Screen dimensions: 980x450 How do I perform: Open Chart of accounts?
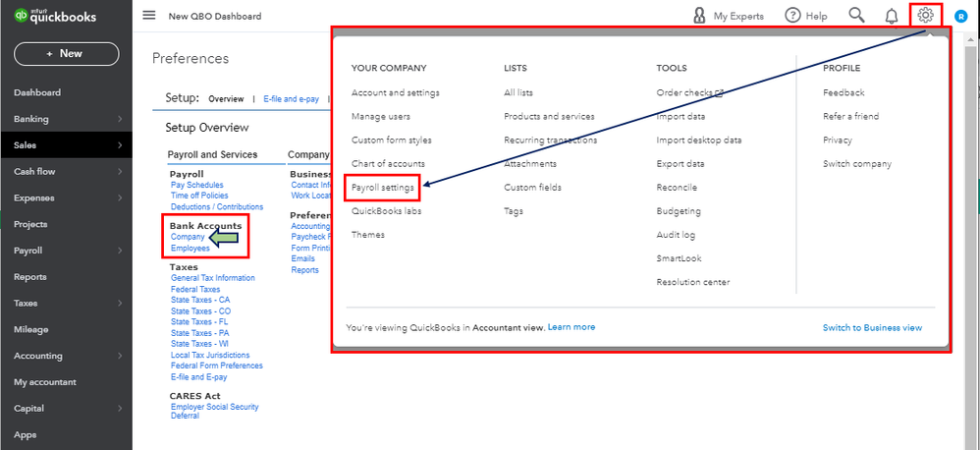click(388, 164)
